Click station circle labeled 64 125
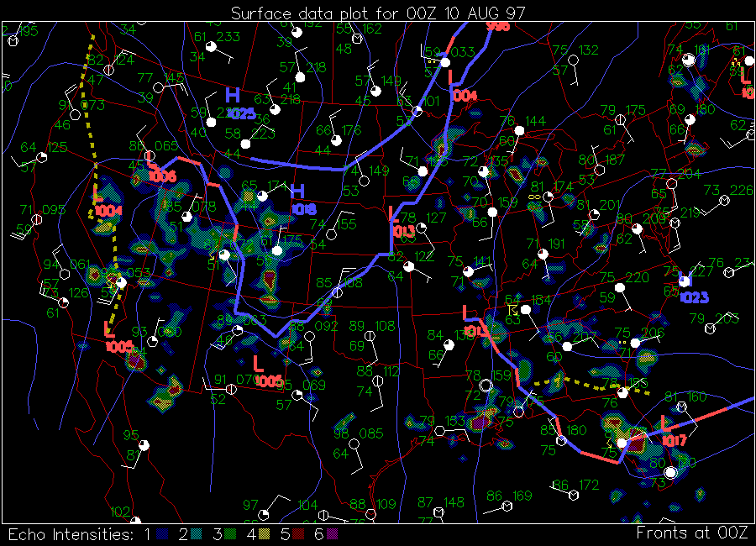This screenshot has height=546, width=756. pyautogui.click(x=42, y=157)
